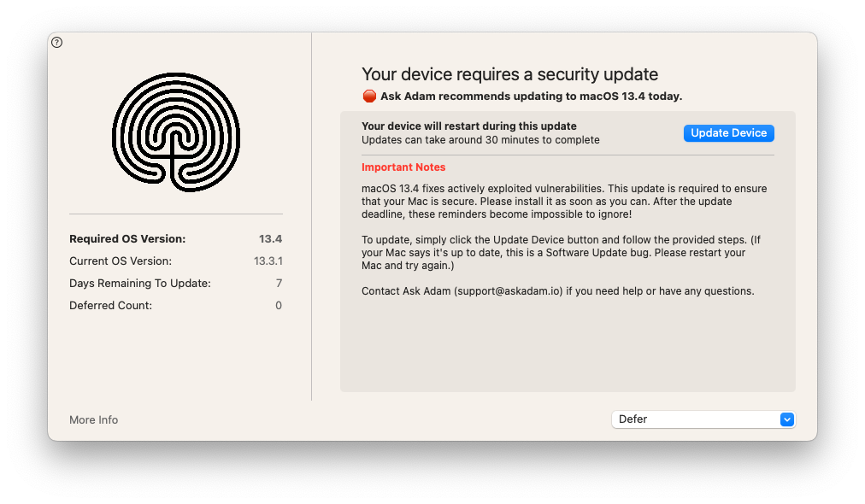Click the paragraph about Software Update bug
The image size is (865, 504).
pyautogui.click(x=561, y=253)
